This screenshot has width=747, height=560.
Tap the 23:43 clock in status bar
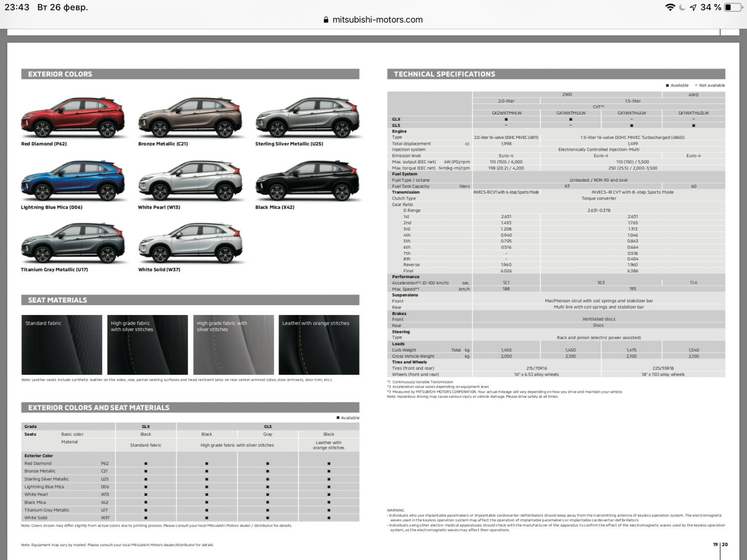point(17,7)
